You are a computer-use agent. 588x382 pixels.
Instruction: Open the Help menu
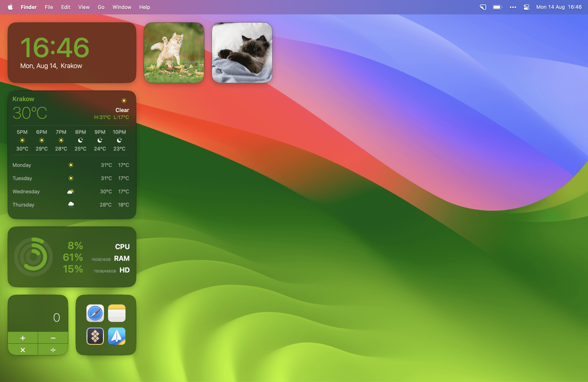(144, 7)
